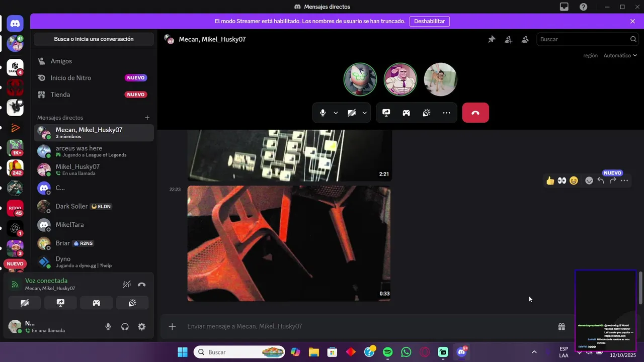The height and width of the screenshot is (362, 644).
Task: Open the help icon in title bar
Action: point(583,7)
